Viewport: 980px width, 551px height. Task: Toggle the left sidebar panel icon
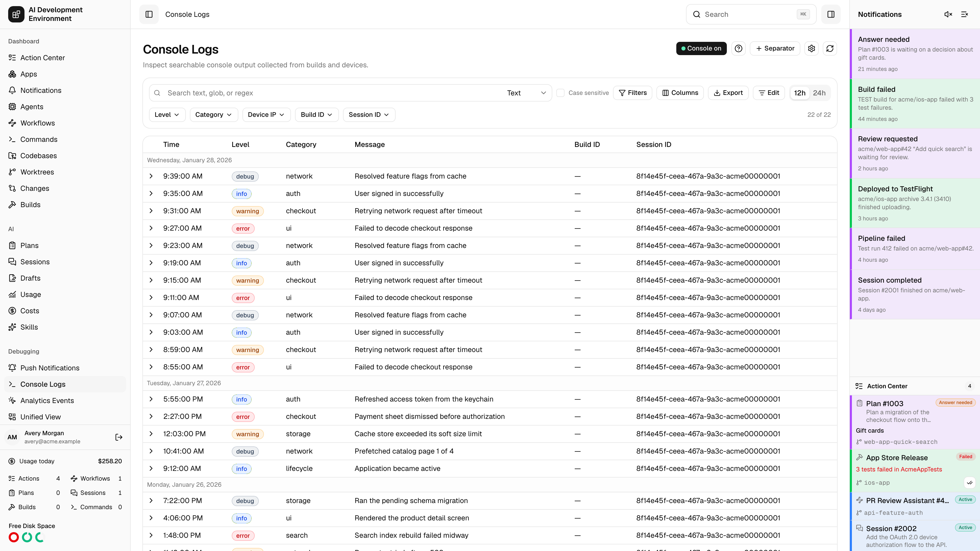tap(149, 15)
